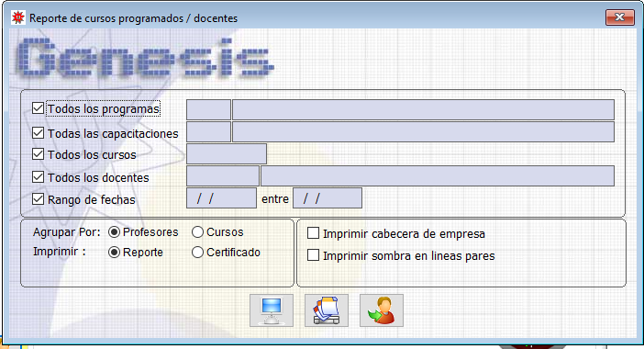Click the red Genesis app icon in the title bar
Image resolution: width=644 pixels, height=349 pixels.
pyautogui.click(x=18, y=17)
